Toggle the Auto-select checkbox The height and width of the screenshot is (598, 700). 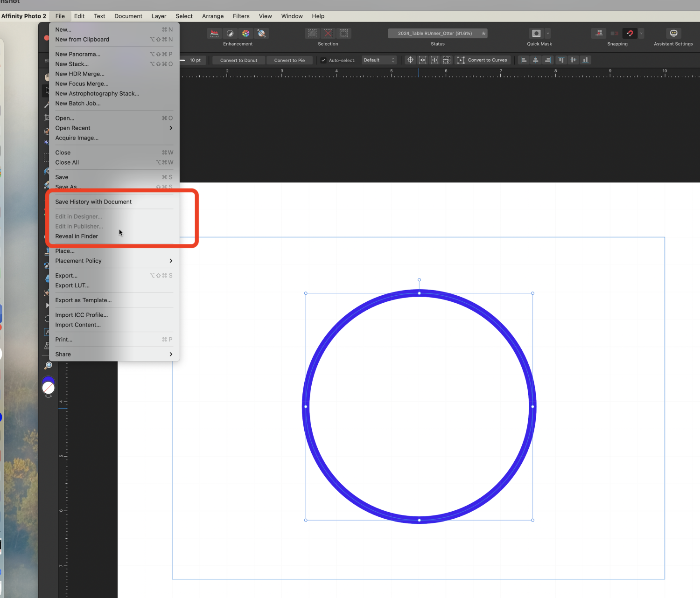tap(323, 60)
